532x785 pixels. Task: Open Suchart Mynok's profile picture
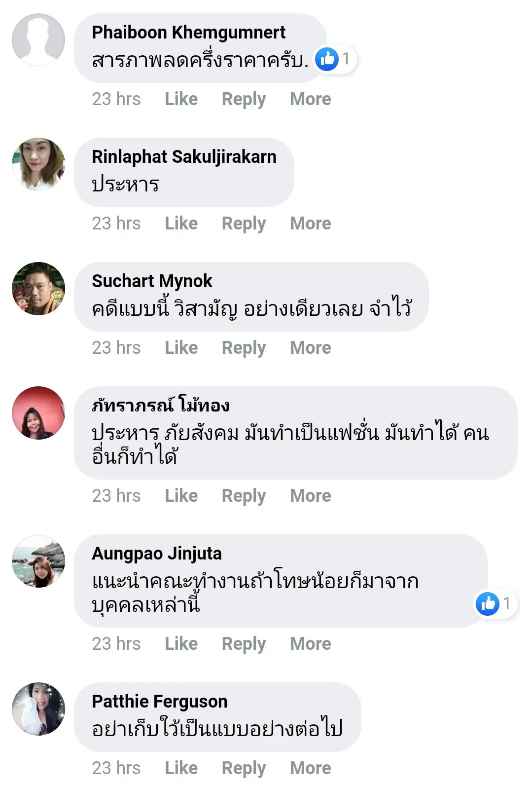click(x=38, y=289)
